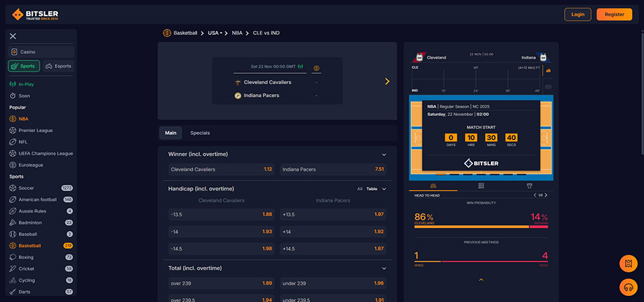The image size is (644, 302).
Task: Toggle handicap view to All
Action: click(360, 189)
